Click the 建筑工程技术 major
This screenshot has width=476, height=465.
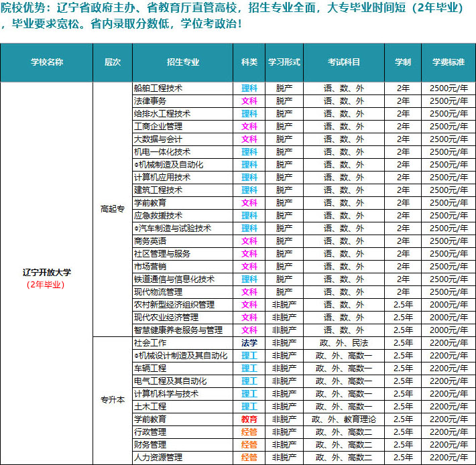(x=158, y=190)
